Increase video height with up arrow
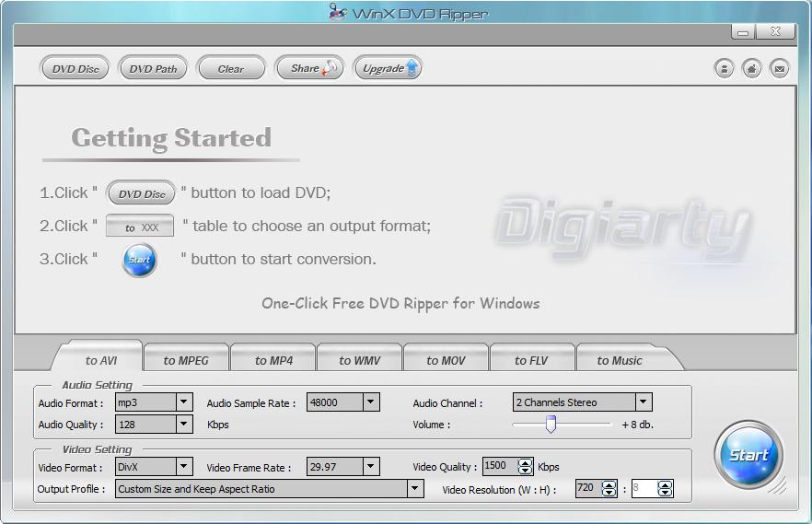 665,484
